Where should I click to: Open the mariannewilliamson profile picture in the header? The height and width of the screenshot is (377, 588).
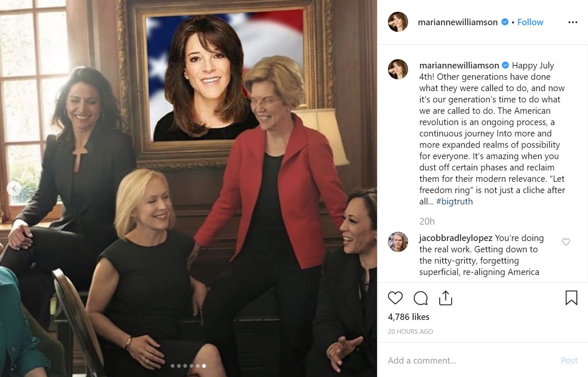point(398,22)
